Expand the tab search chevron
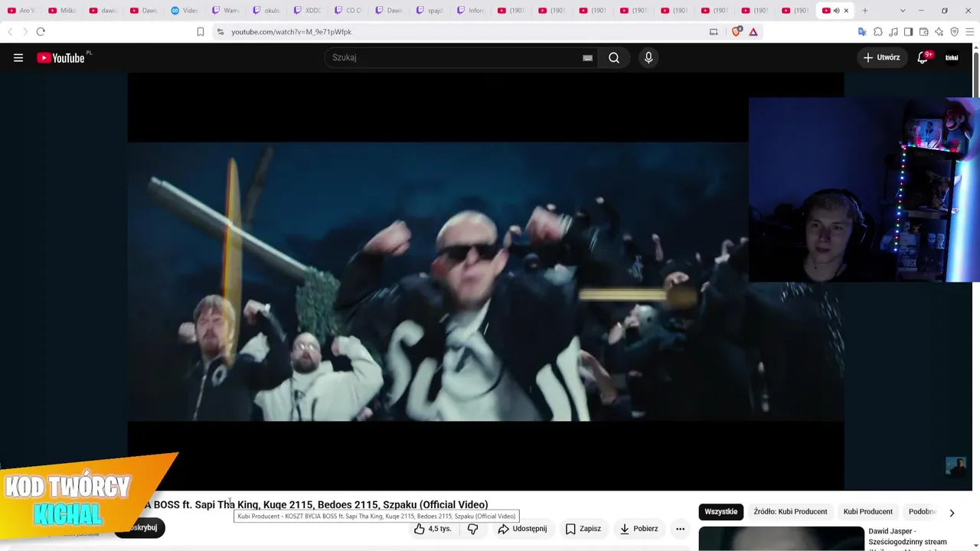 tap(903, 11)
